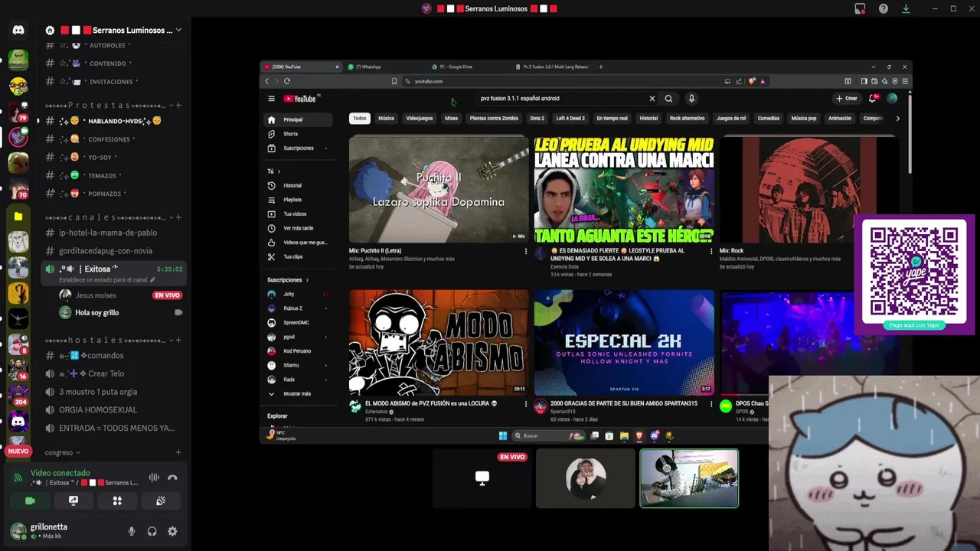Add a channel to the hostales category
Viewport: 980px width, 551px height.
178,340
